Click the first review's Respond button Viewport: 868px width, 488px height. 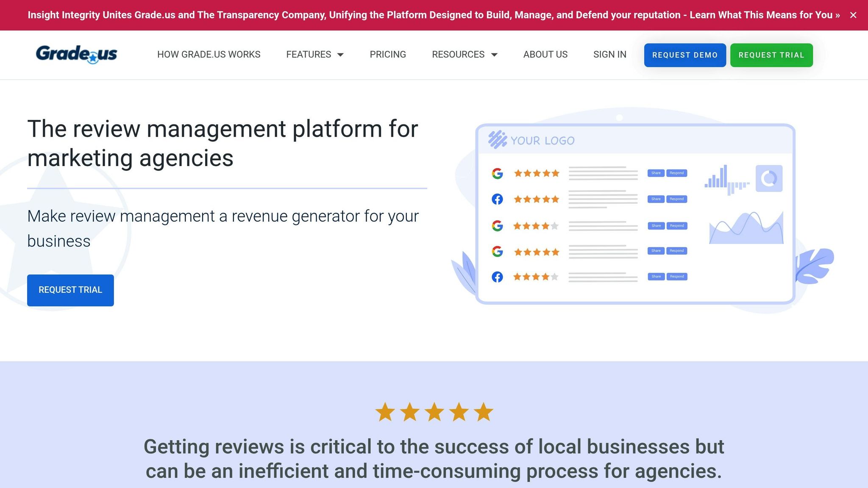tap(676, 173)
